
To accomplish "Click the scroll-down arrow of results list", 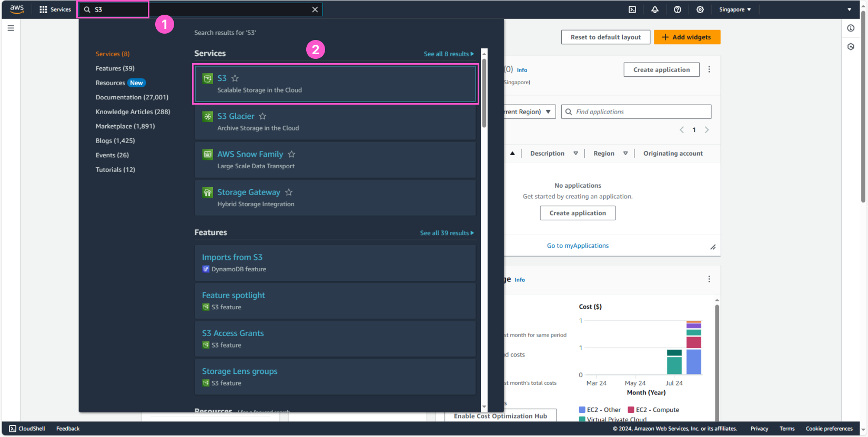I will click(x=484, y=406).
